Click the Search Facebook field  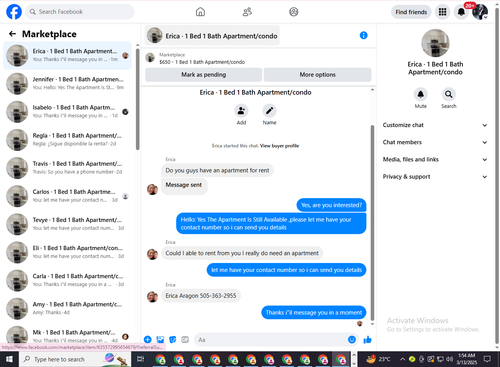(x=80, y=12)
